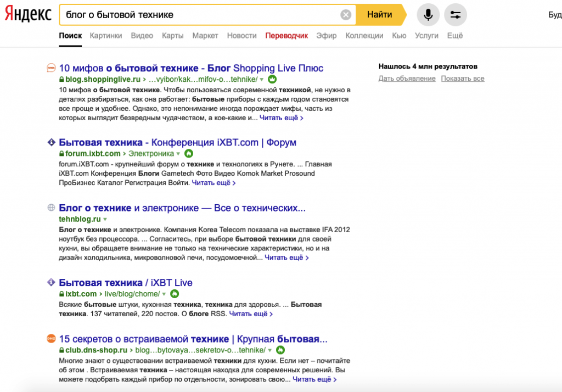Click green flame badge on forum.ixbt.com result
Screen dimensions: 562x392
tap(189, 154)
